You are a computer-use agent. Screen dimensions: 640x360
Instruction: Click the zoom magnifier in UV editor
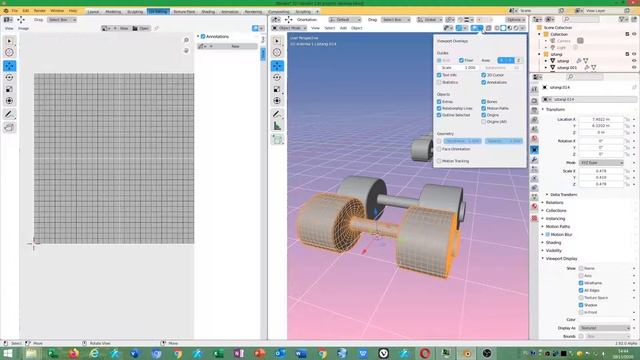point(186,40)
